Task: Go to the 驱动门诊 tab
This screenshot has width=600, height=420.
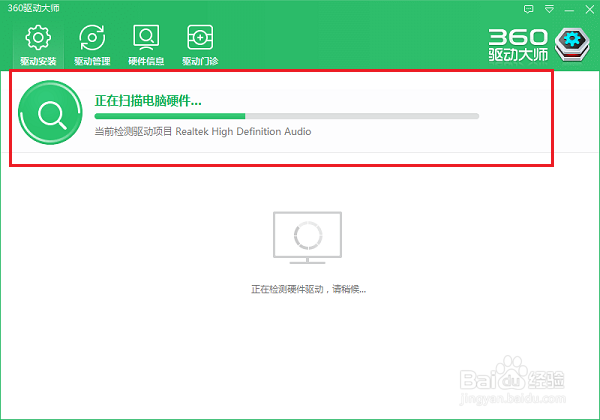Action: point(200,45)
